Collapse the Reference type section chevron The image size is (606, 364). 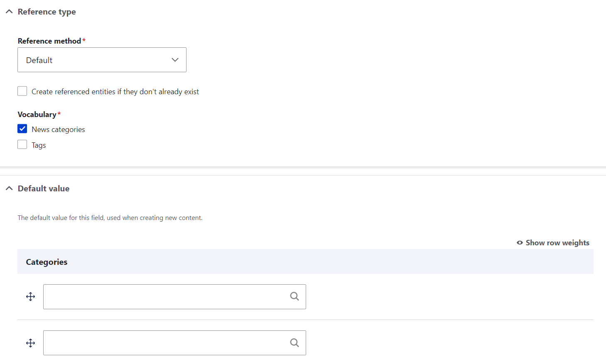pyautogui.click(x=9, y=12)
